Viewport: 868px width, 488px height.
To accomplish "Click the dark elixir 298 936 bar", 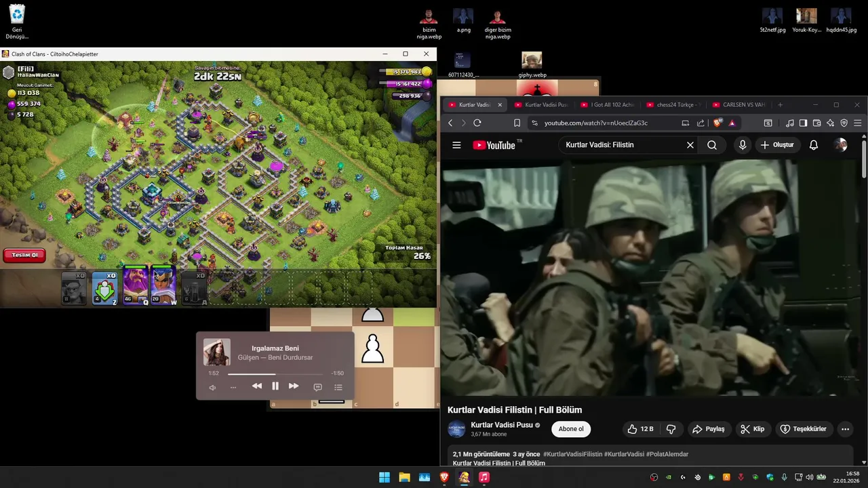I will coord(411,96).
